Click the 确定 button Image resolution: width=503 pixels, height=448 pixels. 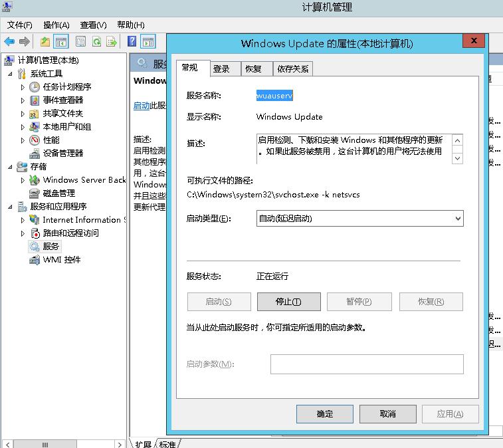[x=325, y=413]
